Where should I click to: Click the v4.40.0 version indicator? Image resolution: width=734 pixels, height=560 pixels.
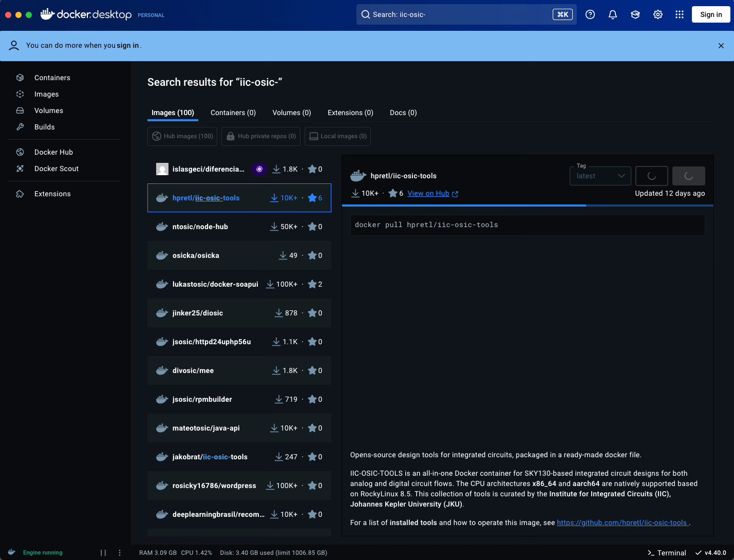click(x=711, y=553)
